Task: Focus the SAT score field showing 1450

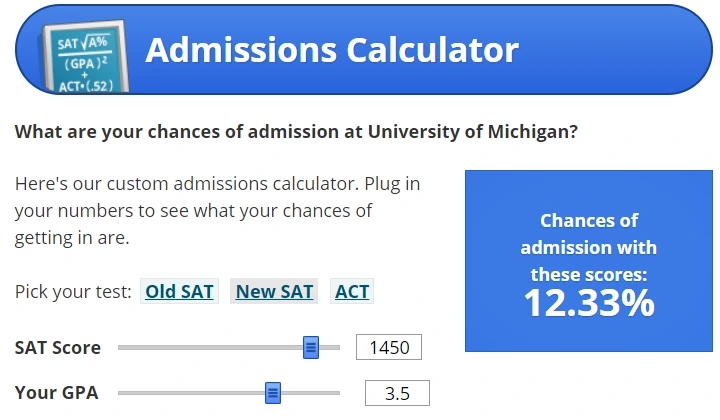Action: click(x=389, y=347)
